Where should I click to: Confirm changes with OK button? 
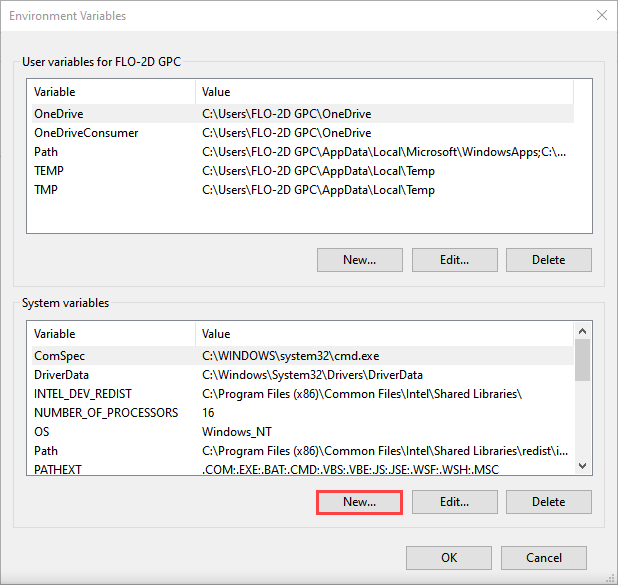click(449, 558)
